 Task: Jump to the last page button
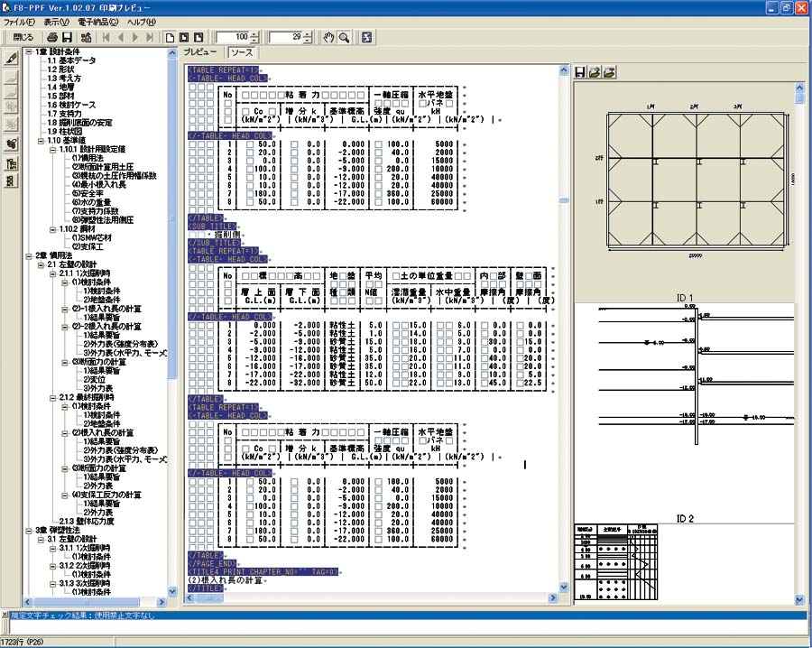point(150,37)
